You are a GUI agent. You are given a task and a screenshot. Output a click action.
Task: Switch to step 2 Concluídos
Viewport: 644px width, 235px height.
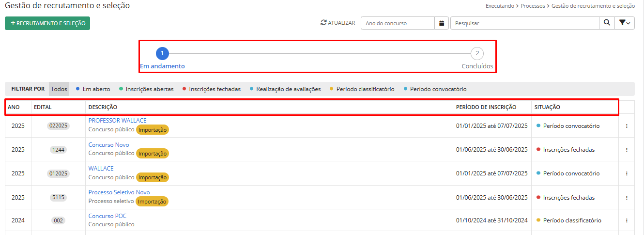477,53
